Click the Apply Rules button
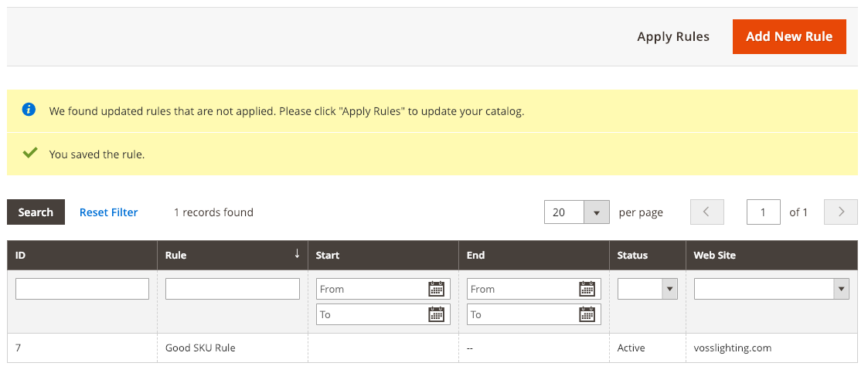 [x=673, y=36]
